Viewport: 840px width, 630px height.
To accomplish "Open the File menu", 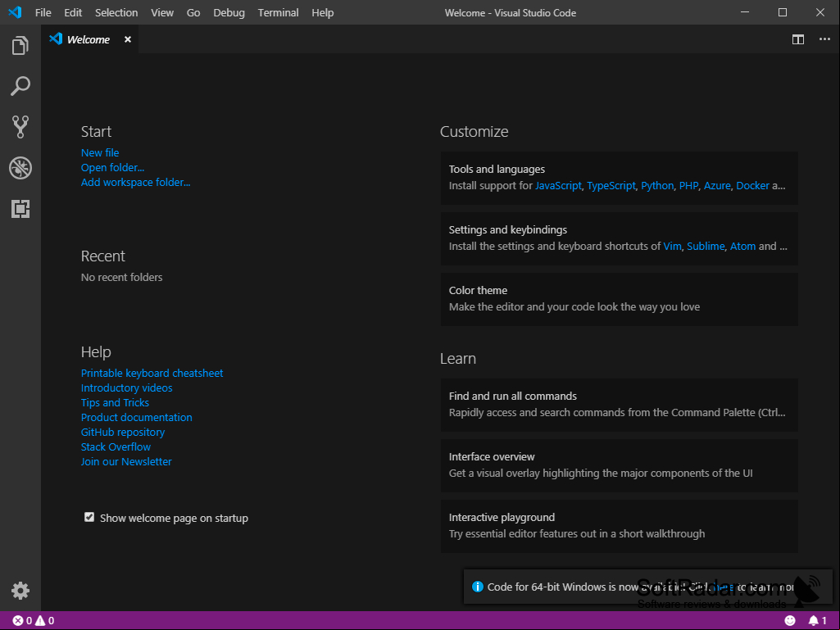I will 43,12.
